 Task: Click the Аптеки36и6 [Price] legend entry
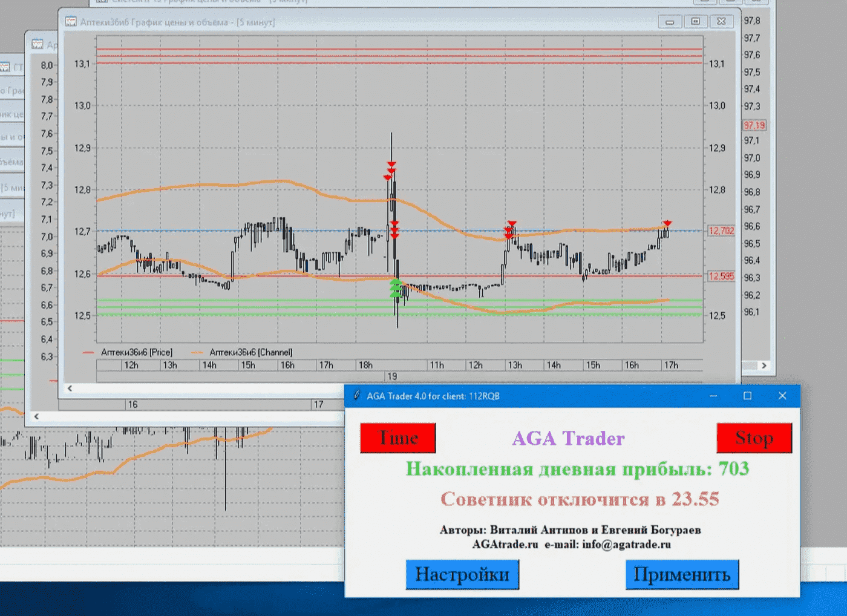[x=128, y=352]
